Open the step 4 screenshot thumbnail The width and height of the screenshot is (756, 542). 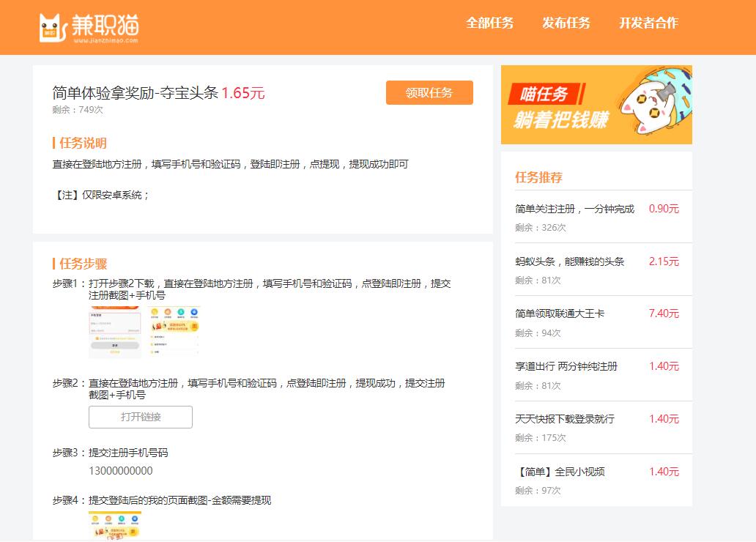click(115, 525)
